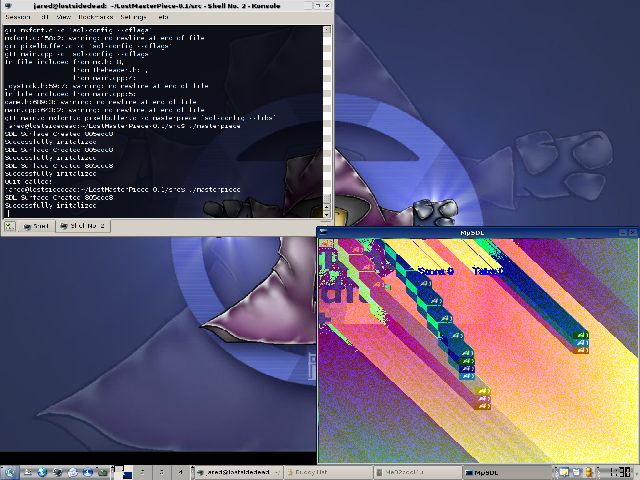Open the green panel launcher icon

[102, 472]
